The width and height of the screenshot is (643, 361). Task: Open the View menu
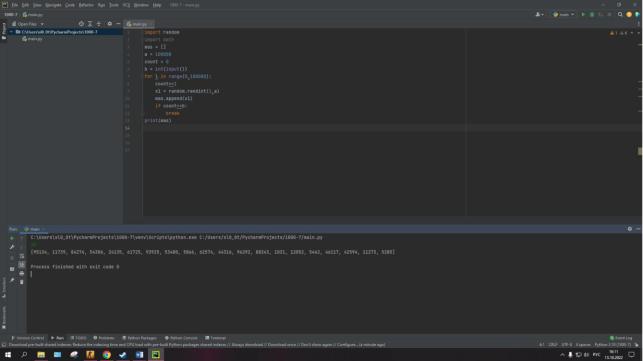(x=37, y=5)
